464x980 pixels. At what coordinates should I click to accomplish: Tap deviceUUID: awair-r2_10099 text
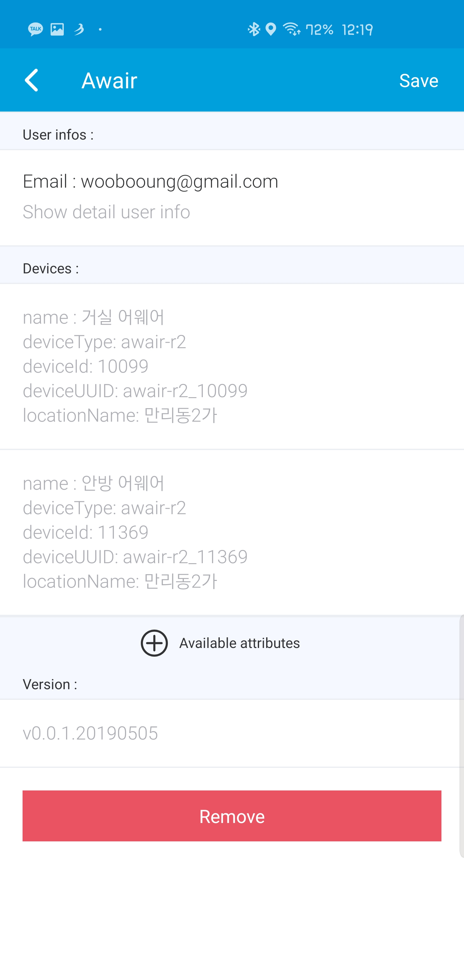point(135,390)
